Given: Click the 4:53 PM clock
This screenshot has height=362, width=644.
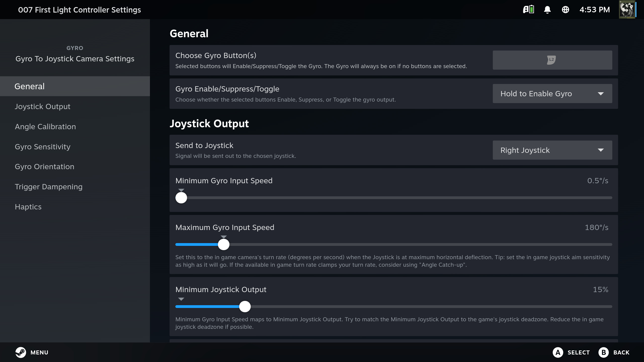Looking at the screenshot, I should 595,10.
